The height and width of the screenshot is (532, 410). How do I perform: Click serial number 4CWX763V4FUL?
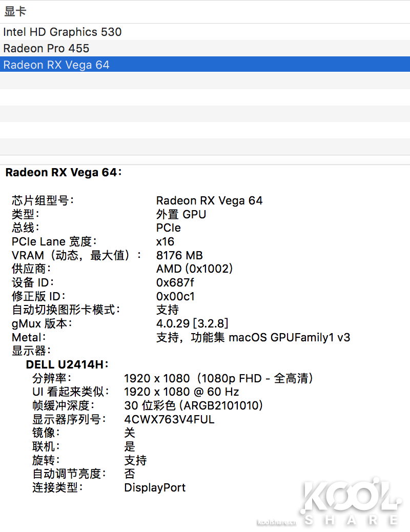(x=169, y=419)
